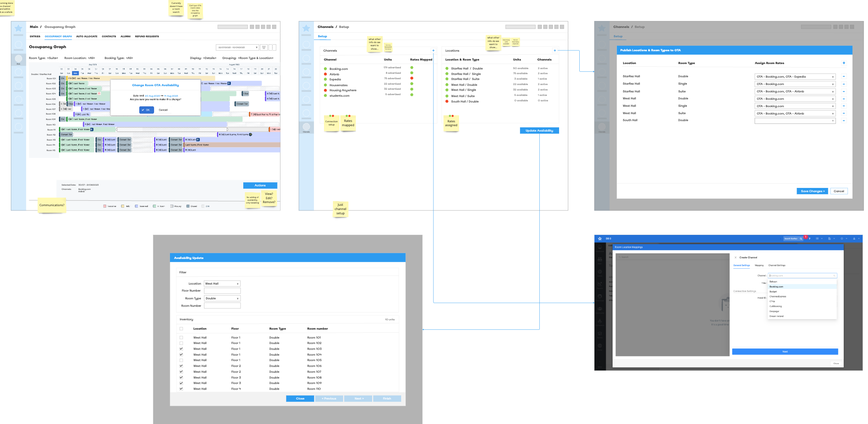Click the Tentative pink legend swatch
The width and height of the screenshot is (868, 424).
click(x=105, y=206)
